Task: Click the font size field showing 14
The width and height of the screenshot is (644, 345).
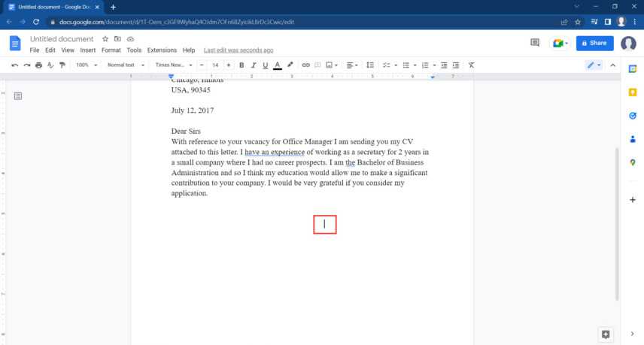Action: pos(215,65)
